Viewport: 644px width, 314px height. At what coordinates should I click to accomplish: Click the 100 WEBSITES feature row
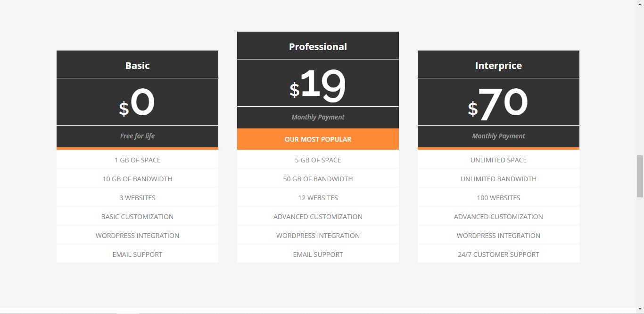click(x=498, y=197)
